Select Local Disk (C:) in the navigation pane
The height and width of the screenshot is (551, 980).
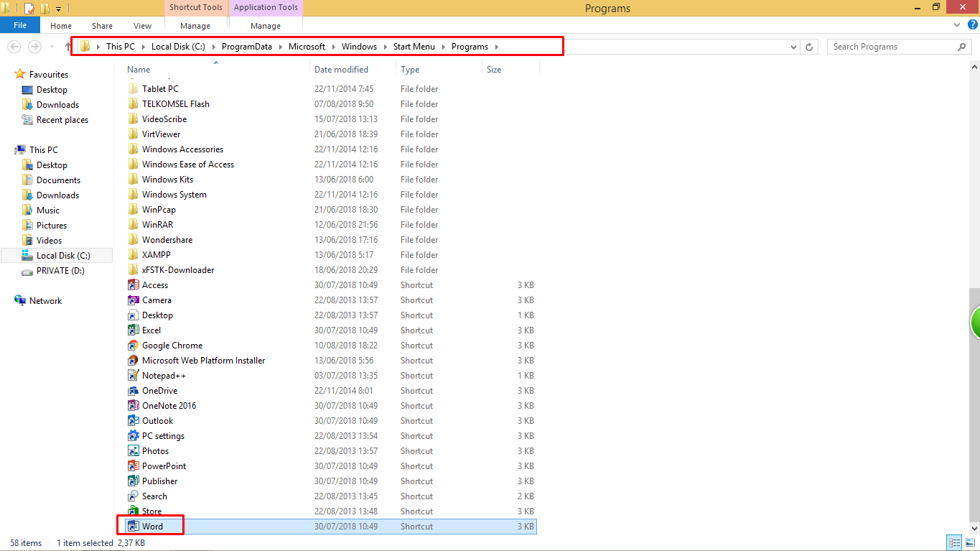pos(63,256)
